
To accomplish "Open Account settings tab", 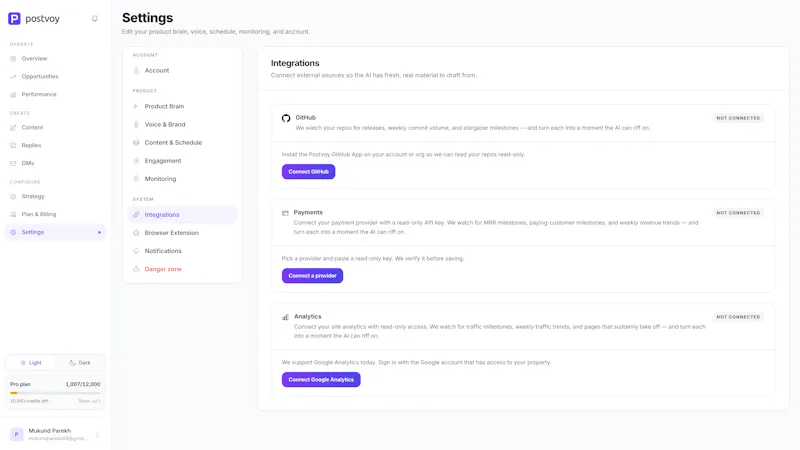I will [183, 71].
